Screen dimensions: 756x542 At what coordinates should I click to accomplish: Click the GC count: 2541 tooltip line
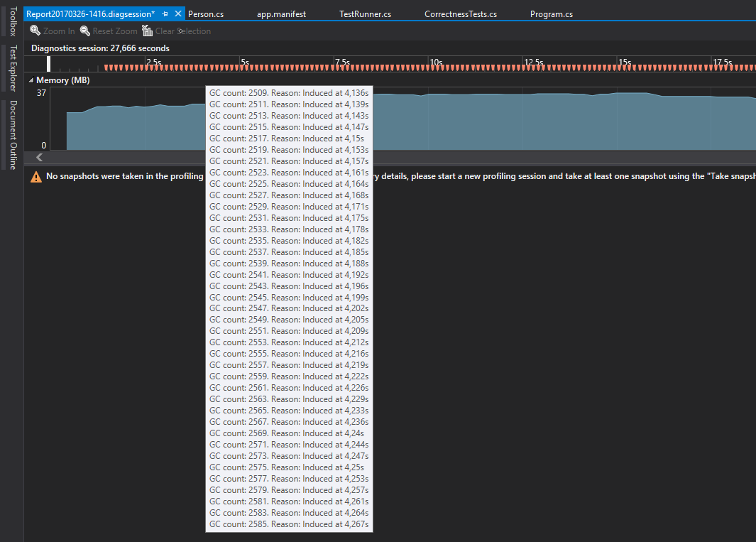coord(289,274)
